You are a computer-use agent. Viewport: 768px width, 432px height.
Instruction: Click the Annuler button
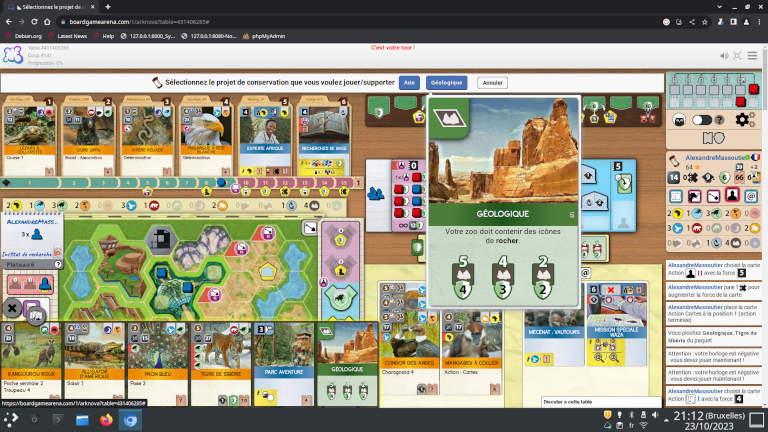492,83
